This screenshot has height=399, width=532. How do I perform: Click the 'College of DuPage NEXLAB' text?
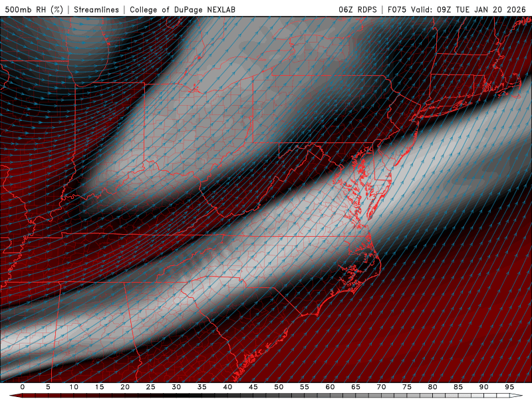[x=182, y=9]
